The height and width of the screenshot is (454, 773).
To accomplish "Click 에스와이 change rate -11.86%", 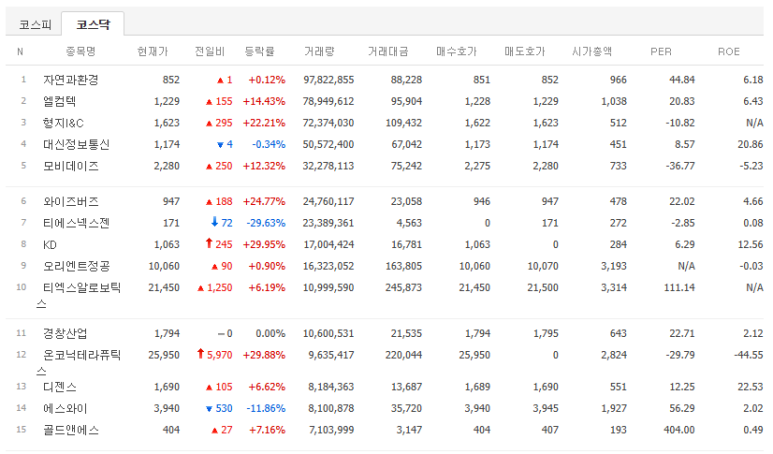I will coord(266,409).
